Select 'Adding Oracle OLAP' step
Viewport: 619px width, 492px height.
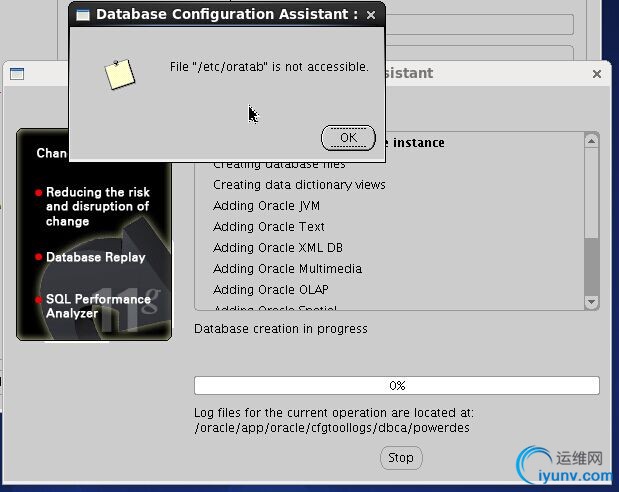coord(271,289)
